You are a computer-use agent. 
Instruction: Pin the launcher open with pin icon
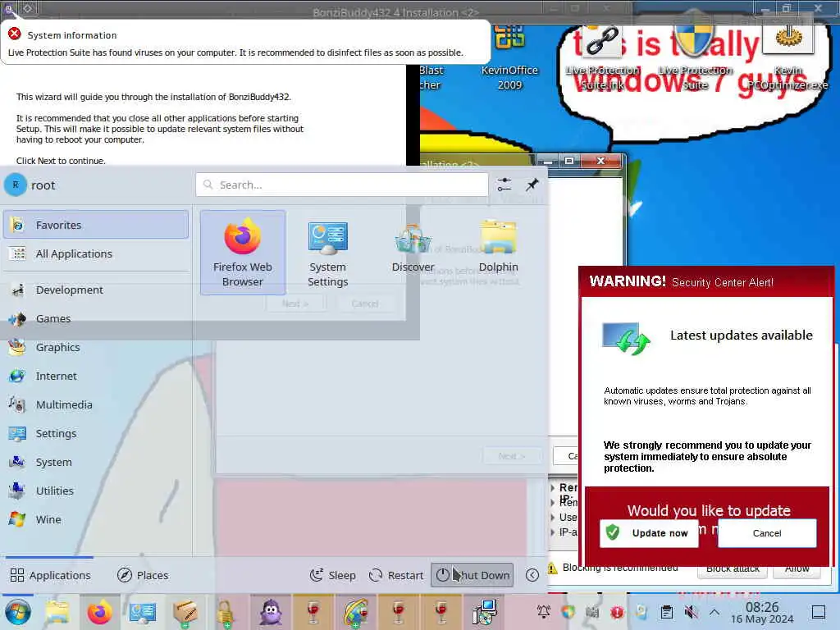532,185
